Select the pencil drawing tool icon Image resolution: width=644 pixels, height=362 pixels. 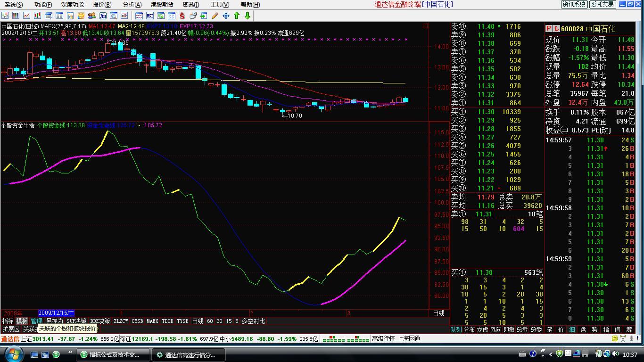coord(215,16)
